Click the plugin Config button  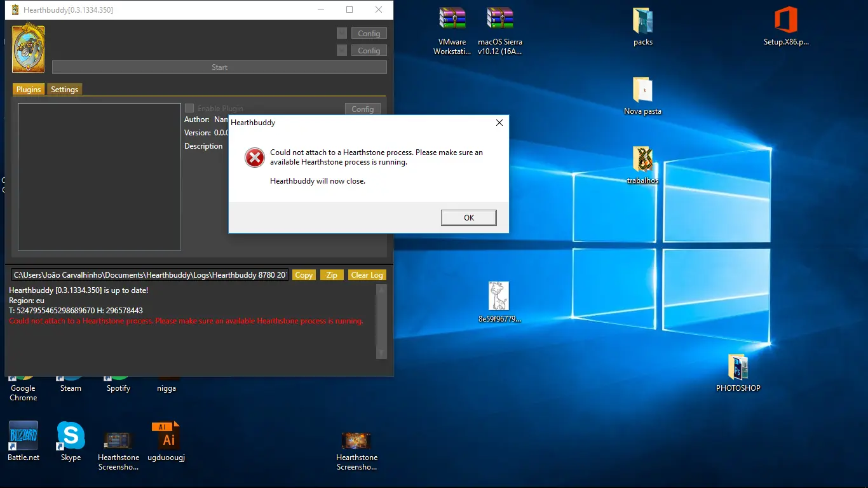(363, 109)
